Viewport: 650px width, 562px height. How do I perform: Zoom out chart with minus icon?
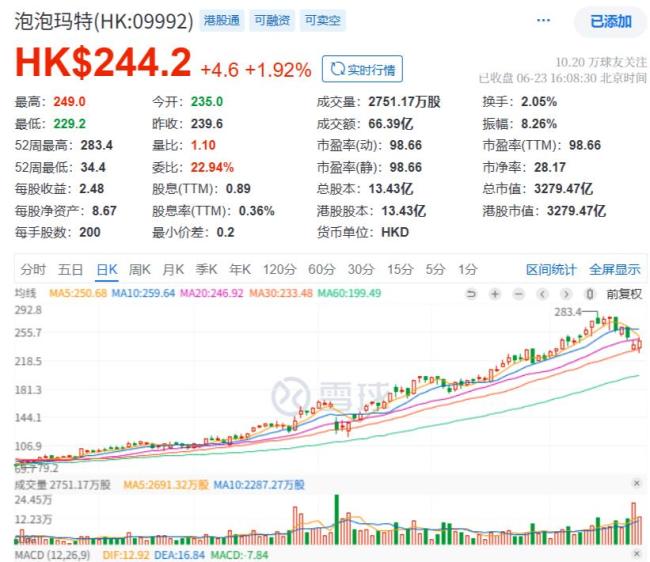[x=519, y=294]
